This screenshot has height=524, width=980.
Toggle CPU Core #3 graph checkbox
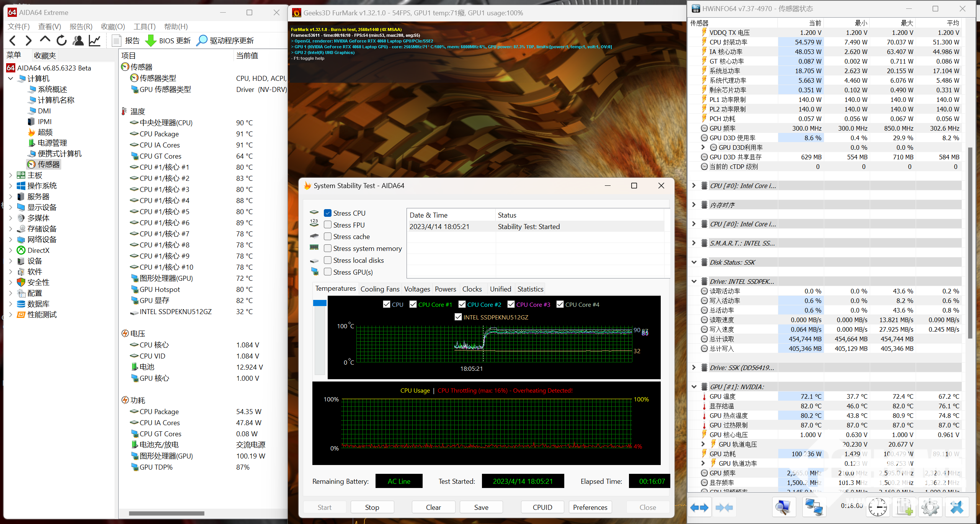pyautogui.click(x=511, y=304)
